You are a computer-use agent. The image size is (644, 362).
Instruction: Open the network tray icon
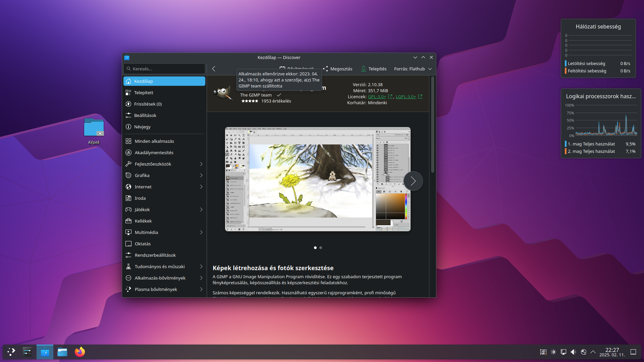563,352
